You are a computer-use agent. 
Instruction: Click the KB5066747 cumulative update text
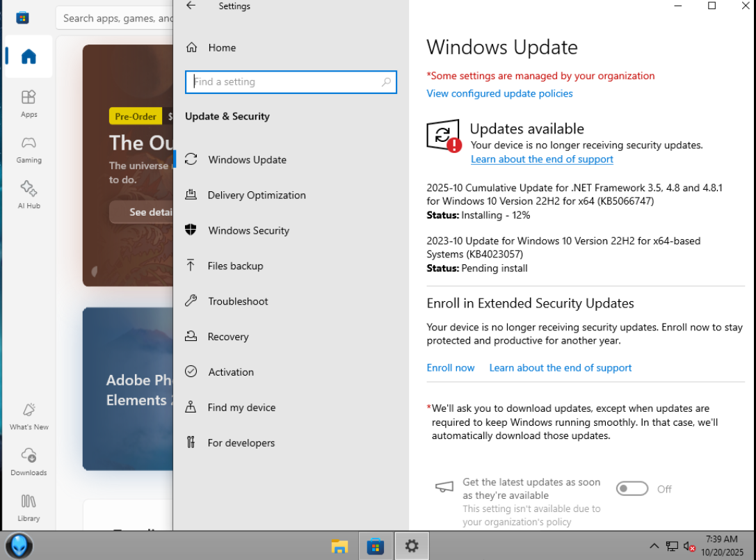pos(574,194)
